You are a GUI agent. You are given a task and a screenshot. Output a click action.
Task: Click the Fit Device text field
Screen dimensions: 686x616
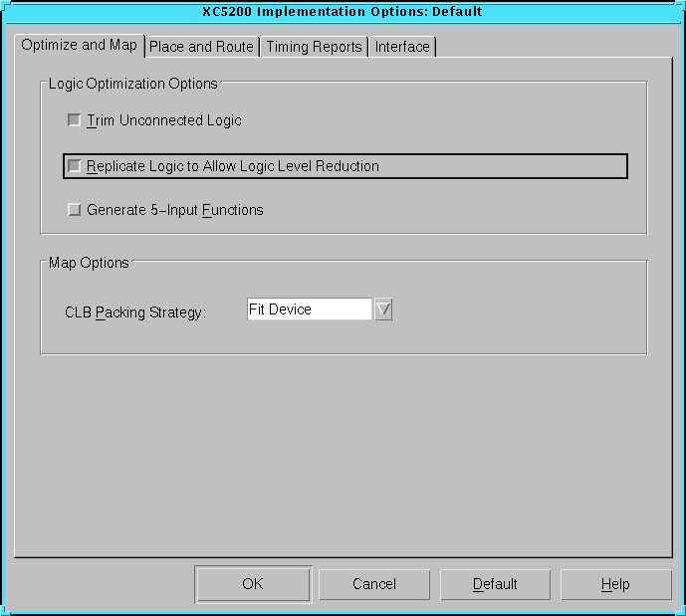[x=310, y=309]
